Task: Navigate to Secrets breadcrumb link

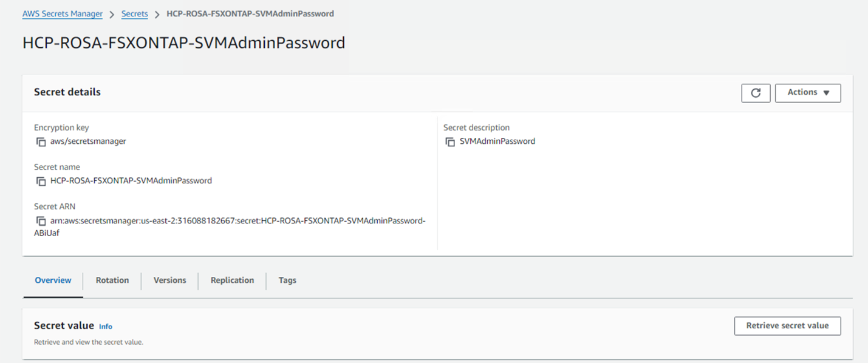Action: pyautogui.click(x=134, y=14)
